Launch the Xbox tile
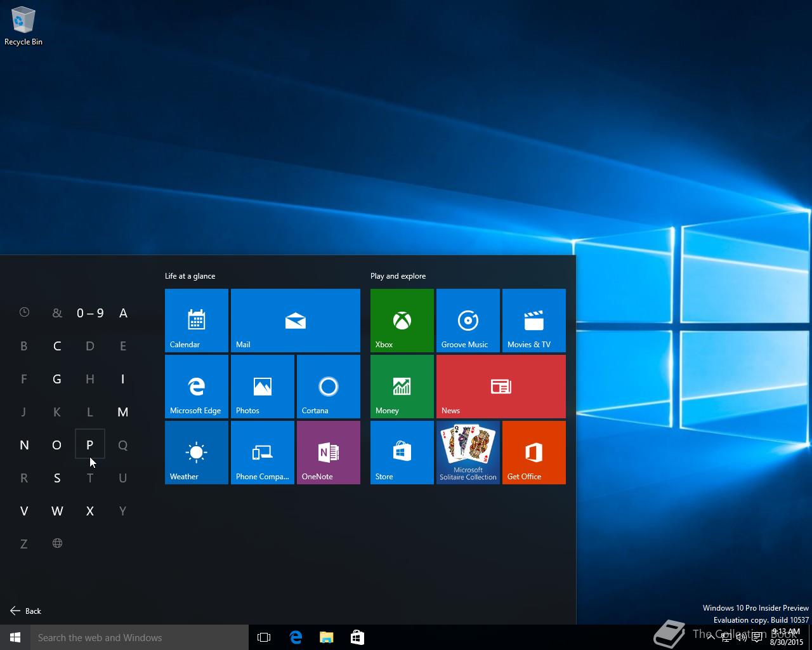Image resolution: width=812 pixels, height=650 pixels. [x=402, y=321]
